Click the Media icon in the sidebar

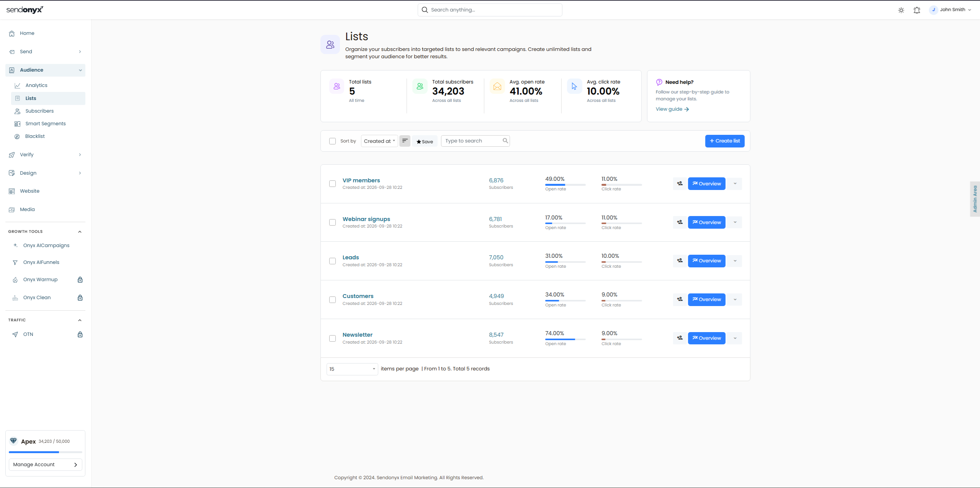pyautogui.click(x=12, y=210)
